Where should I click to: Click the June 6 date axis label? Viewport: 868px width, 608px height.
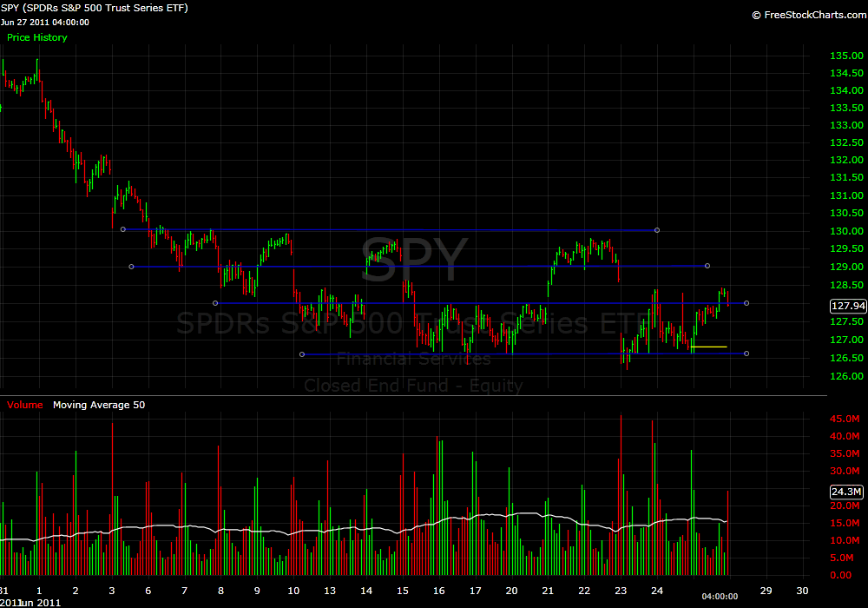[x=148, y=591]
